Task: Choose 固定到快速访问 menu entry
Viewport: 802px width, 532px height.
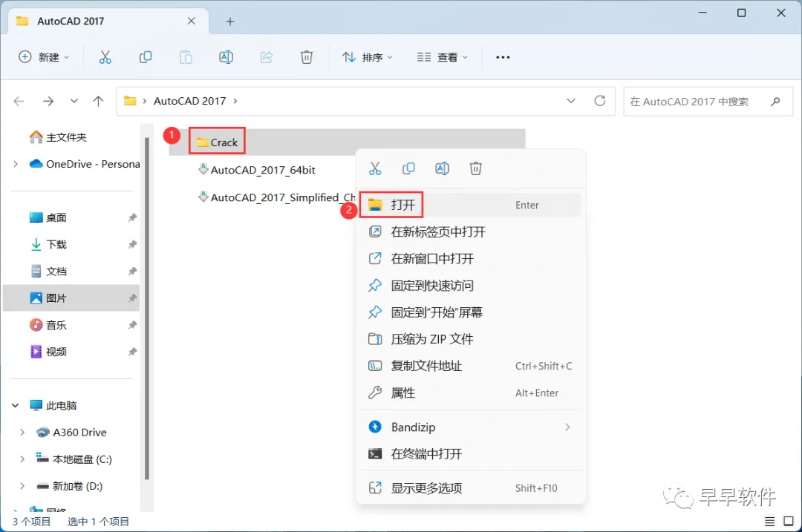Action: [471, 286]
